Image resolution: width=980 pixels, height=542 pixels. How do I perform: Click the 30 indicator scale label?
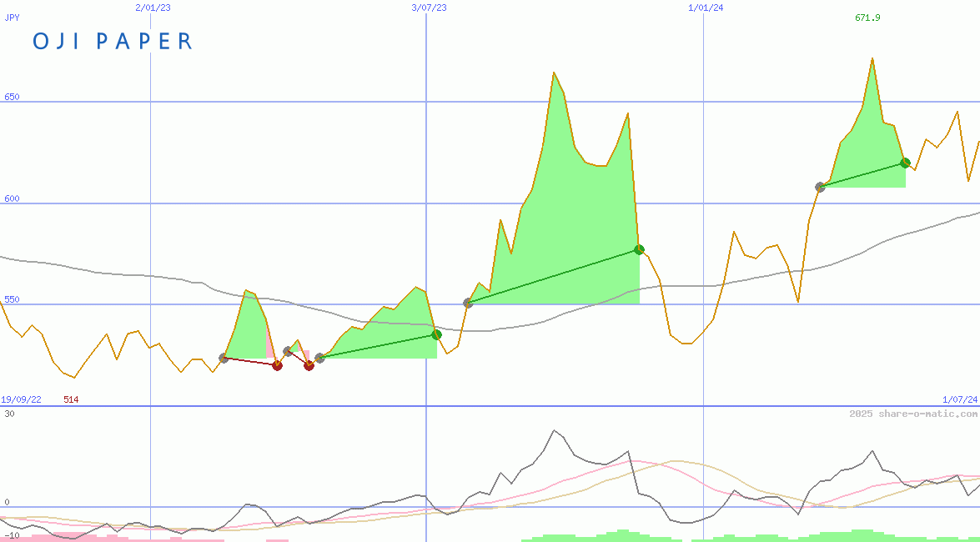[x=8, y=414]
